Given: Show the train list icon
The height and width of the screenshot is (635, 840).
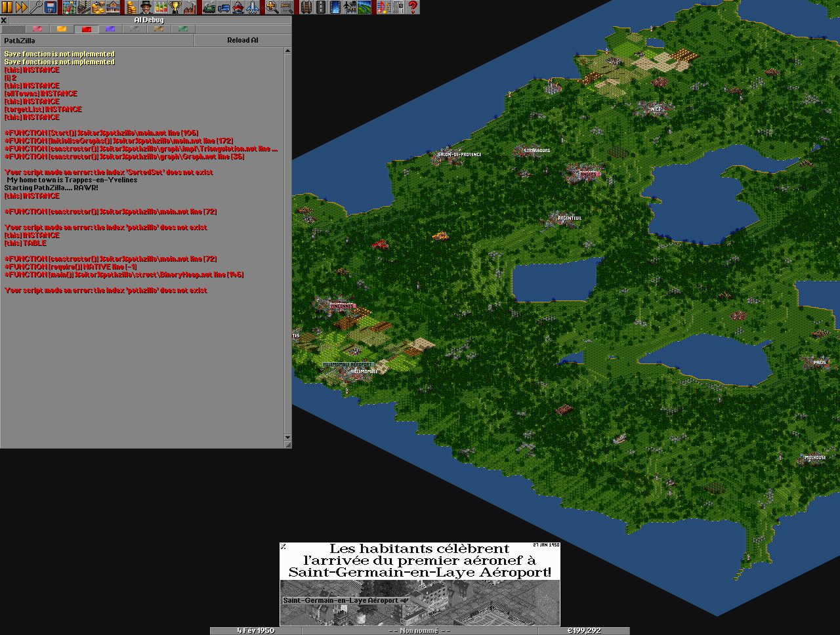Looking at the screenshot, I should coord(209,7).
